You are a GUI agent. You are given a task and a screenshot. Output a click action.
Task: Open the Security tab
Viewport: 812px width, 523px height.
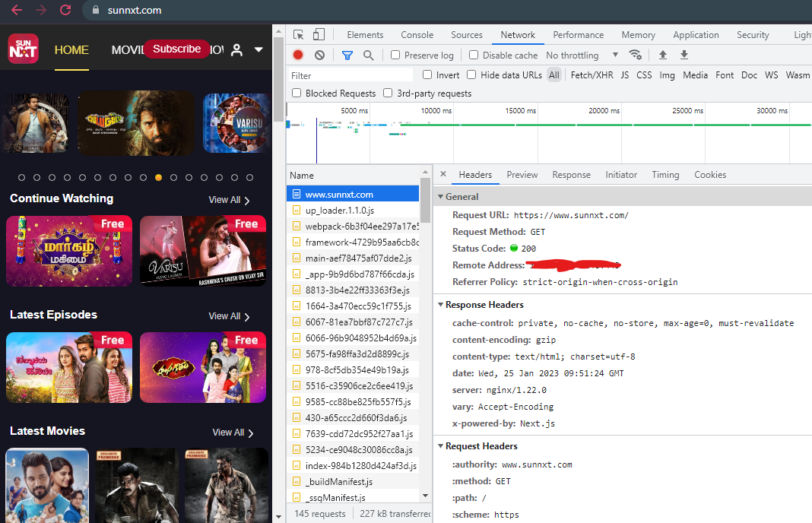[x=753, y=35]
